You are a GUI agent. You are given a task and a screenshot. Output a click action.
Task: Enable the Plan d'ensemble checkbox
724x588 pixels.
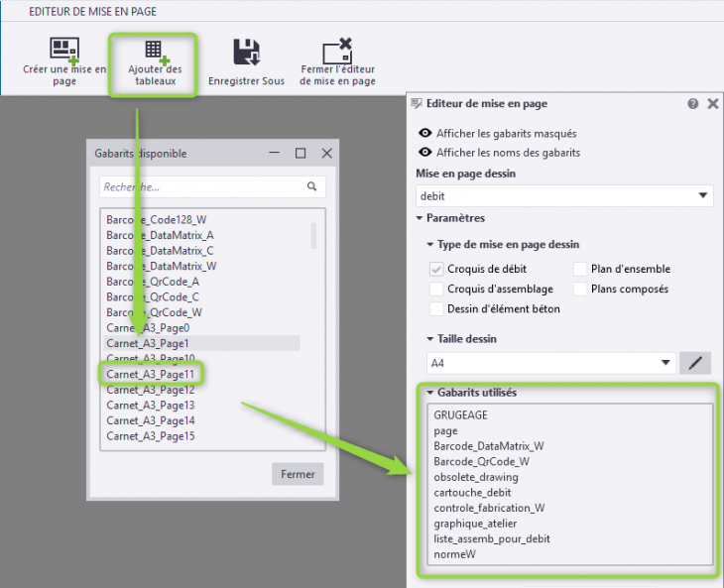580,269
